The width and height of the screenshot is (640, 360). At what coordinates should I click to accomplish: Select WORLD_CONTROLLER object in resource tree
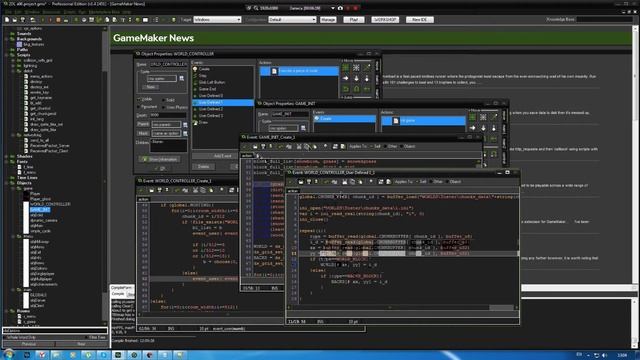coord(50,204)
